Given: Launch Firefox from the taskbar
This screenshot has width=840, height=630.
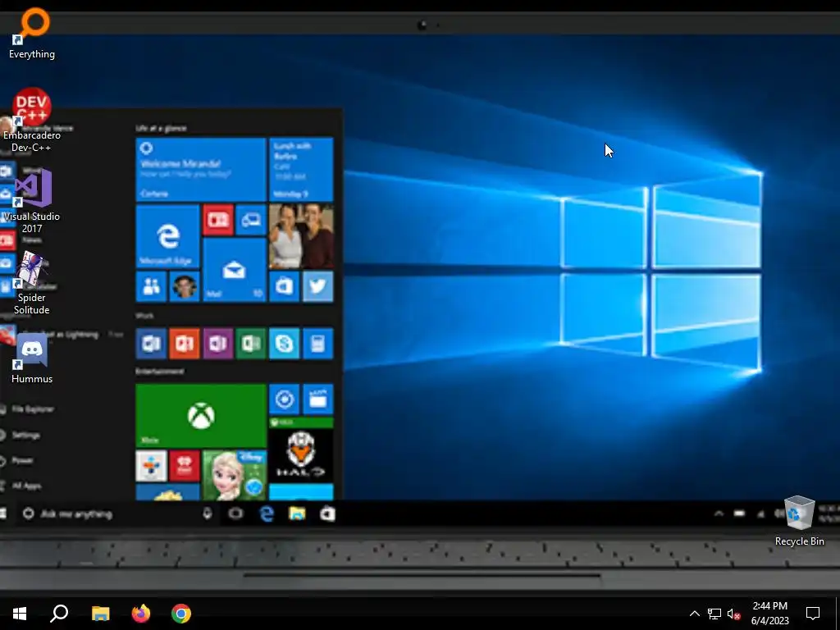Looking at the screenshot, I should coord(141,614).
